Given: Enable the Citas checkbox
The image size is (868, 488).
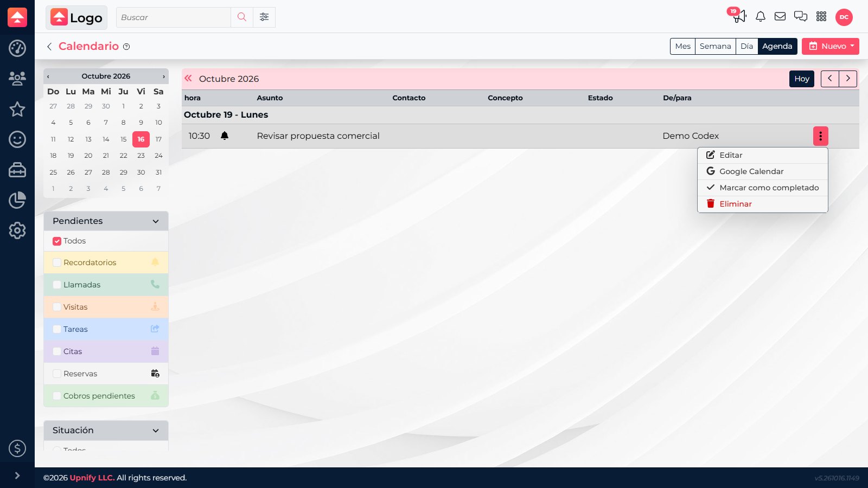Looking at the screenshot, I should pyautogui.click(x=57, y=352).
